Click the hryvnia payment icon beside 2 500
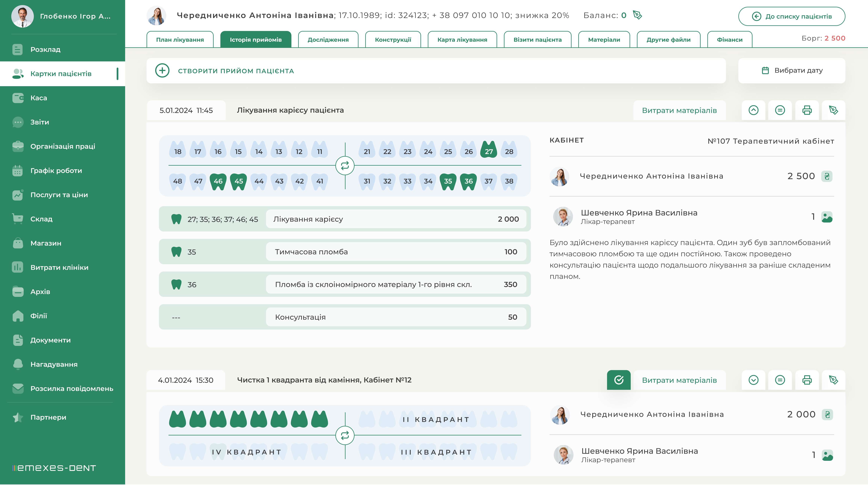This screenshot has height=485, width=868. (x=826, y=176)
